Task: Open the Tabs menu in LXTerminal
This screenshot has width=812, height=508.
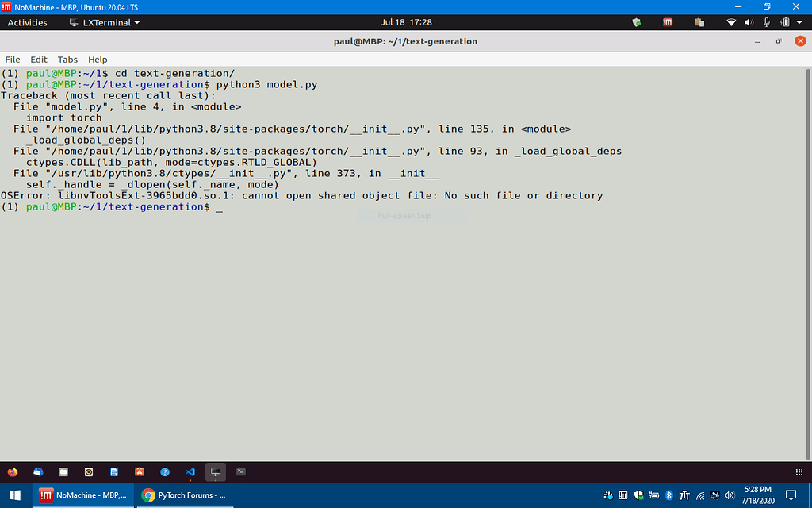Action: [67, 59]
